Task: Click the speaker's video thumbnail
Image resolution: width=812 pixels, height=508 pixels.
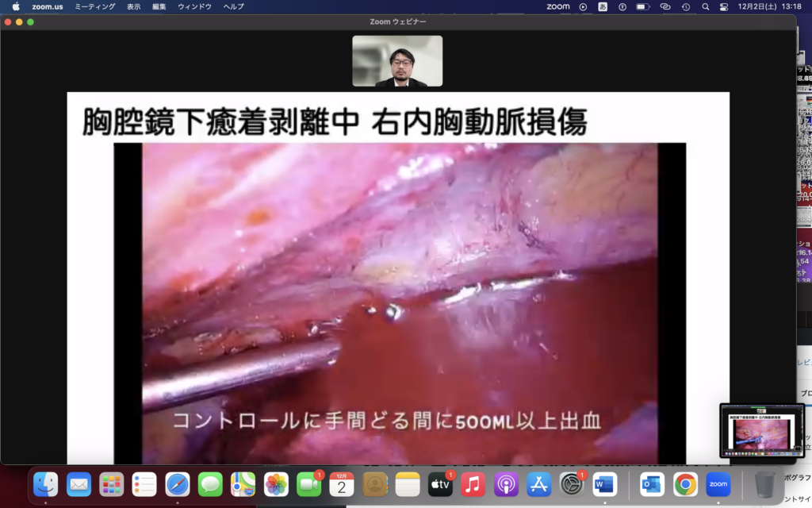Action: pos(397,61)
